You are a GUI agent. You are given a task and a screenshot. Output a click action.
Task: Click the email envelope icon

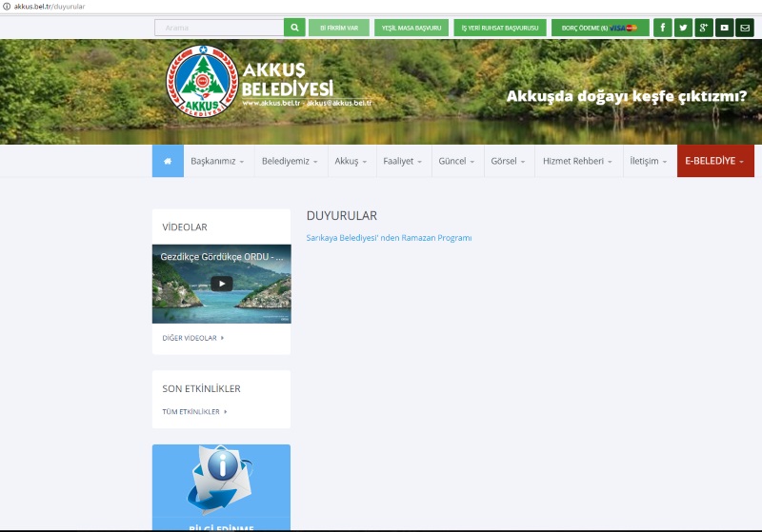(745, 28)
